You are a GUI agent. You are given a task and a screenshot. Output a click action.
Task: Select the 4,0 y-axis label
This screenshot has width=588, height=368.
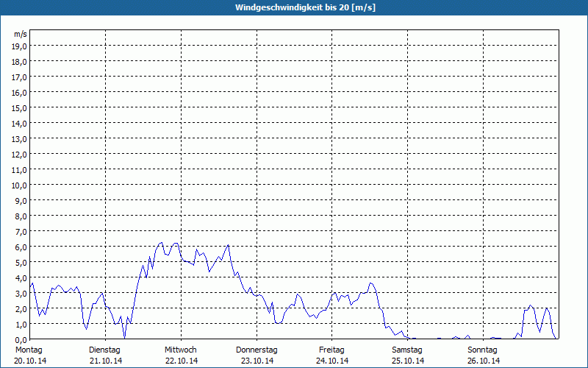(21, 278)
